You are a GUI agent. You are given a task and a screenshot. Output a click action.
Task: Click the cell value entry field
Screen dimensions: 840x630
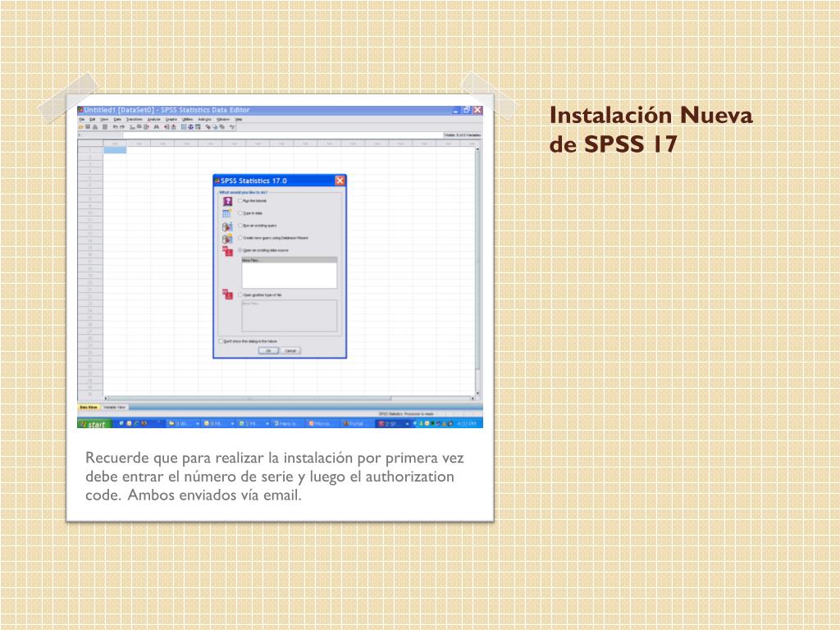[x=283, y=135]
